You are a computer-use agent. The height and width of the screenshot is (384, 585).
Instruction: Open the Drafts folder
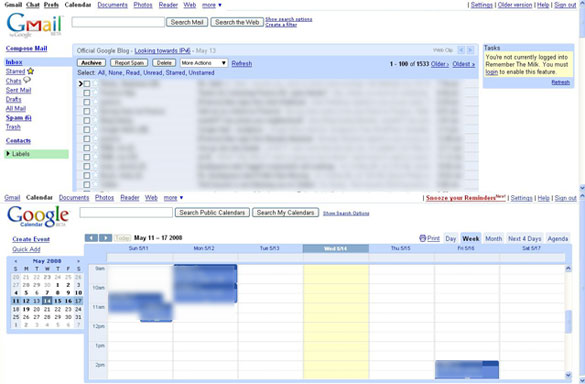pyautogui.click(x=13, y=99)
